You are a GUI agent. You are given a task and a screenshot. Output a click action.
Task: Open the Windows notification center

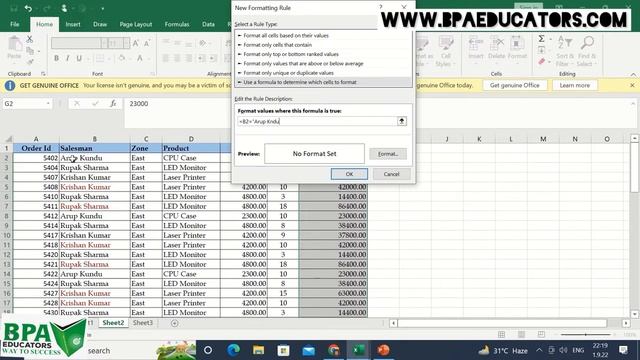tap(623, 350)
